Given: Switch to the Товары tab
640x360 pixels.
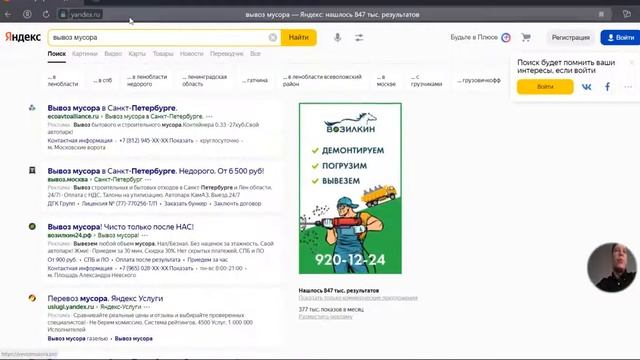Looking at the screenshot, I should [x=163, y=54].
